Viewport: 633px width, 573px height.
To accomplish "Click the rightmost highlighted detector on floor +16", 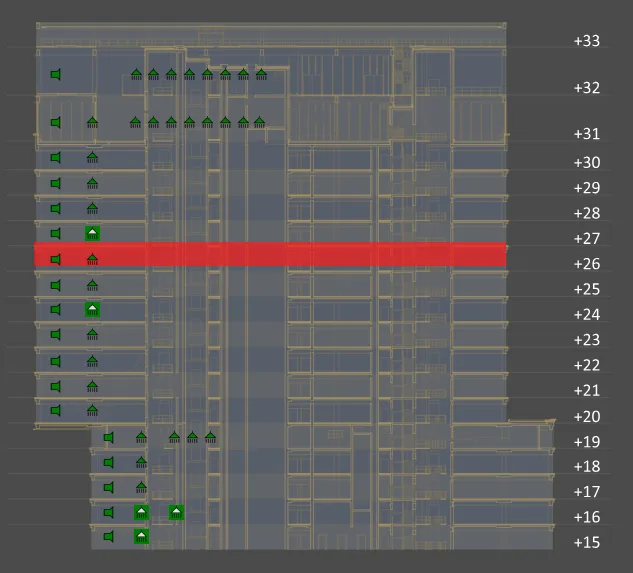I will [176, 512].
